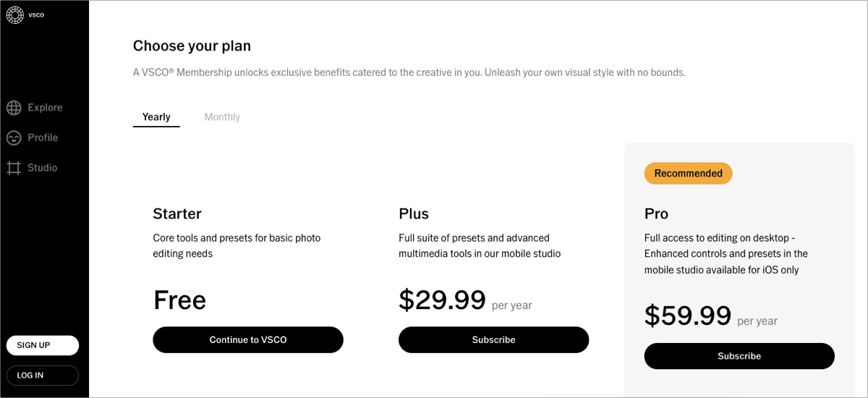Subscribe to the Pro plan
The image size is (868, 398).
coord(739,356)
